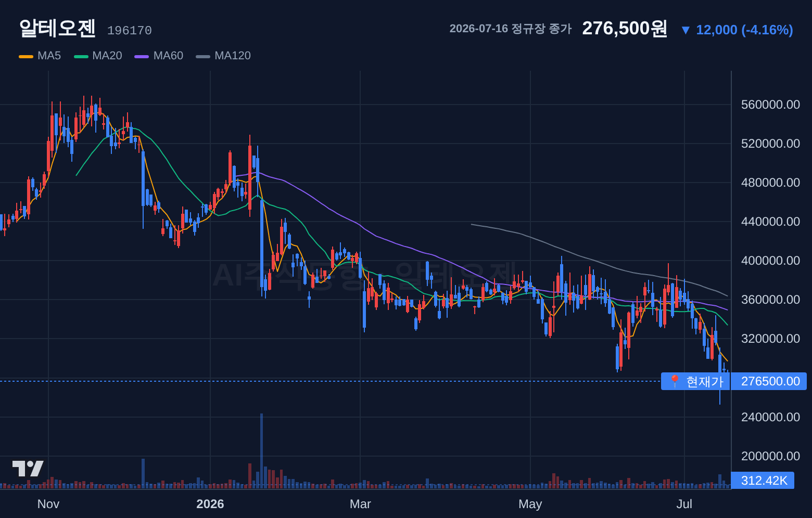
Task: Select the Mar label on time axis
Action: (x=360, y=504)
